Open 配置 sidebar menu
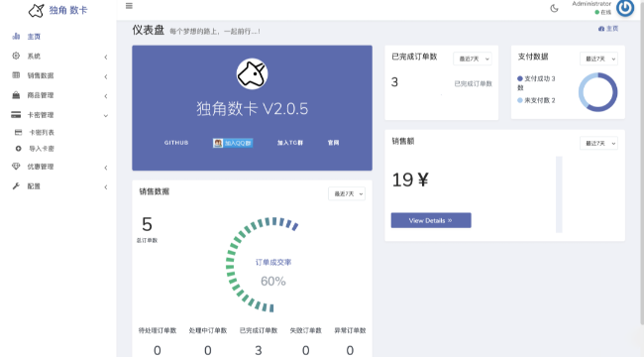 point(34,186)
